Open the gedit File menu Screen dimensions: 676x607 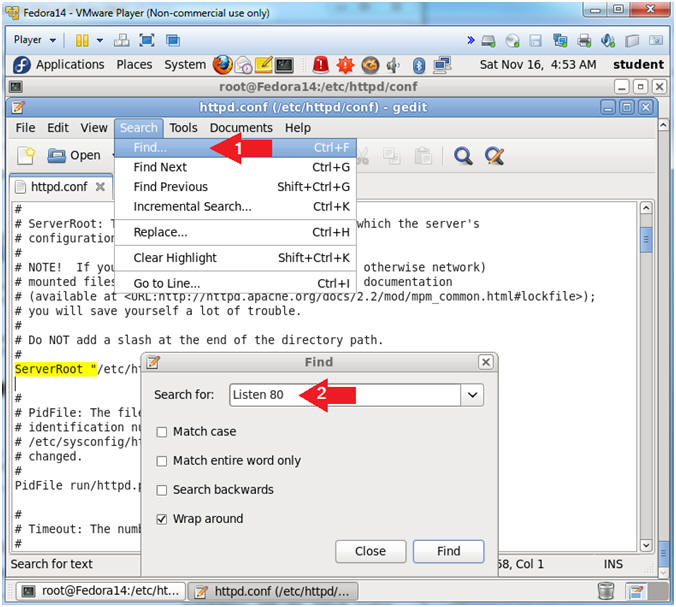point(25,128)
